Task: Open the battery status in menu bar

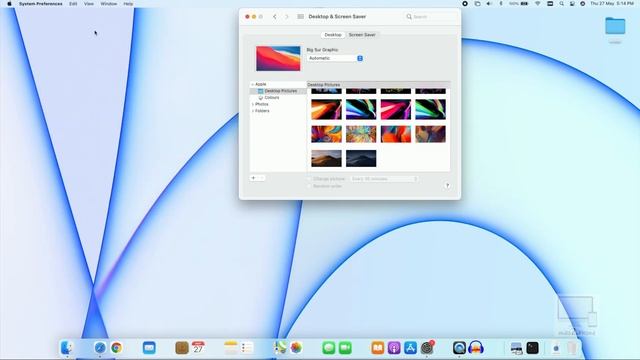Action: pos(519,4)
